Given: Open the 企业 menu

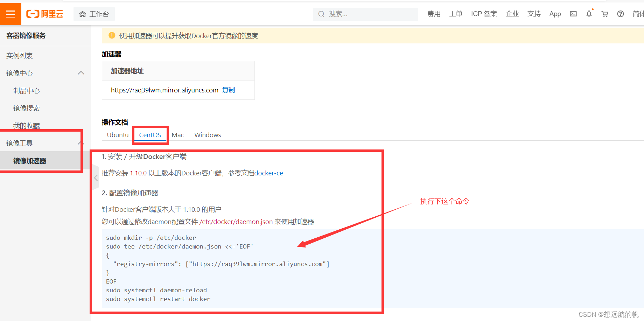Looking at the screenshot, I should [512, 14].
